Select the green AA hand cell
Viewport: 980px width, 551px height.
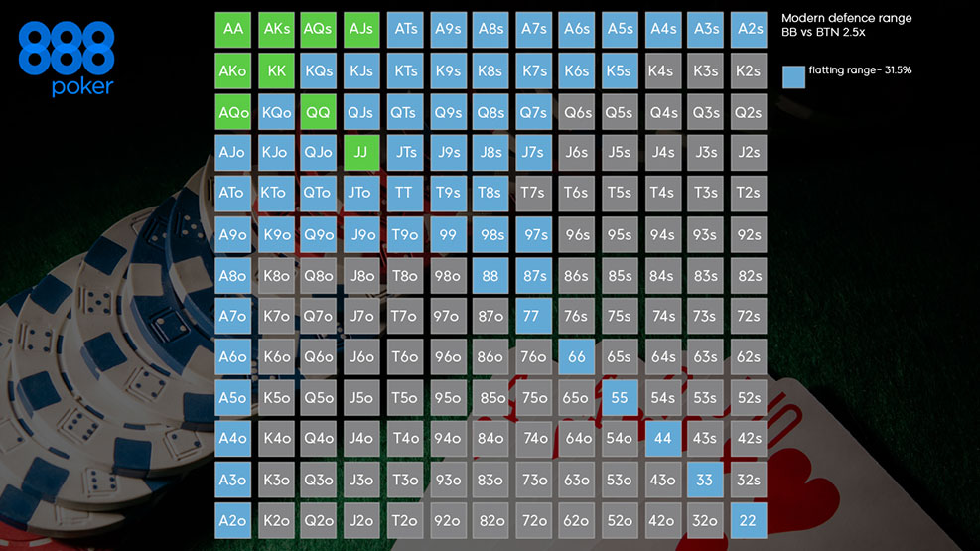pyautogui.click(x=233, y=30)
